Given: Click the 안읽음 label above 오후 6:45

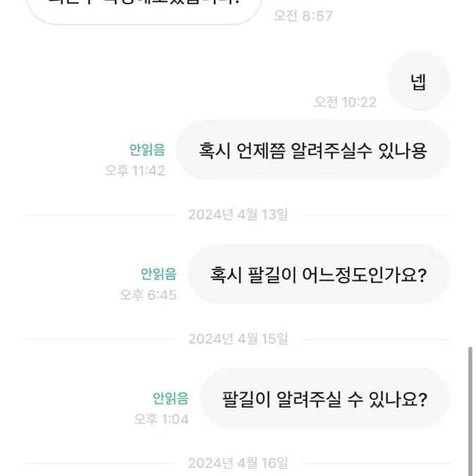Looking at the screenshot, I should (159, 274).
